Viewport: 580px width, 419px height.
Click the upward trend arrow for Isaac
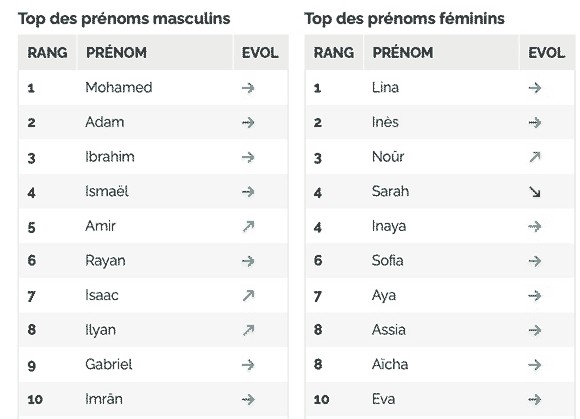[x=248, y=295]
